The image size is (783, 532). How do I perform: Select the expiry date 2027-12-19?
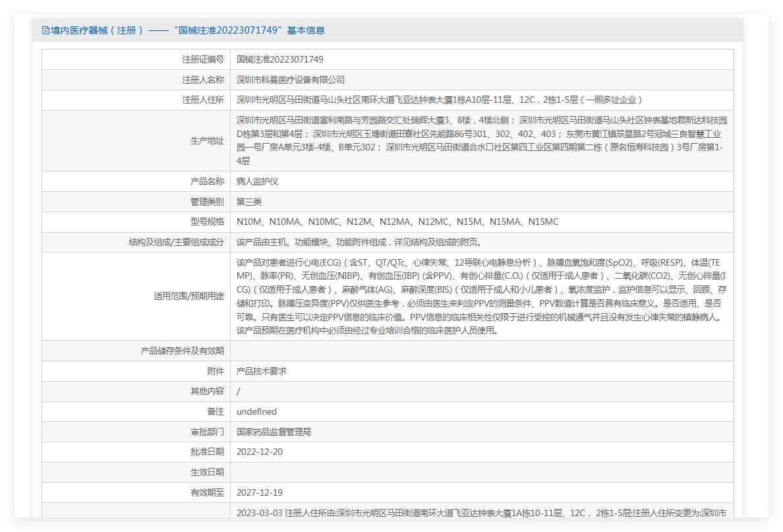point(259,492)
